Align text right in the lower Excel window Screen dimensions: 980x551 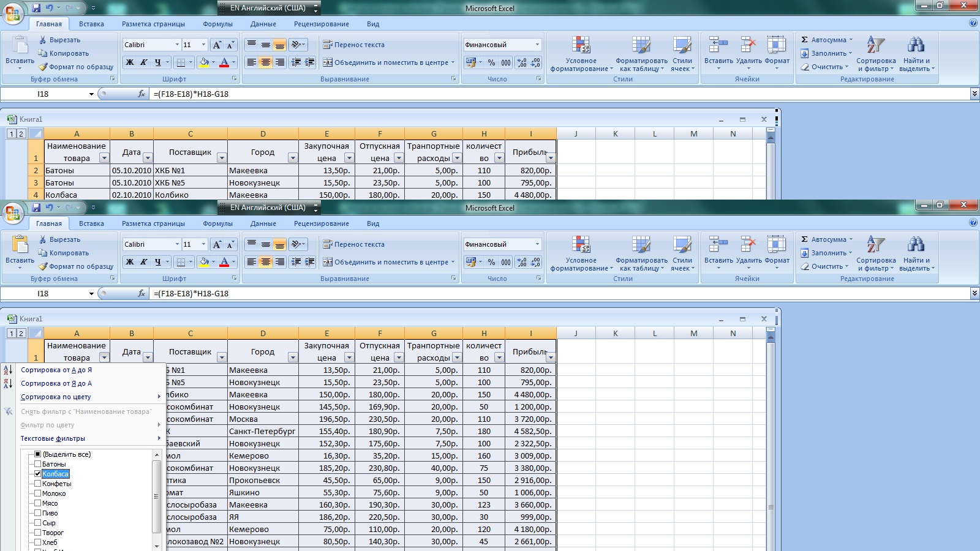coord(280,262)
